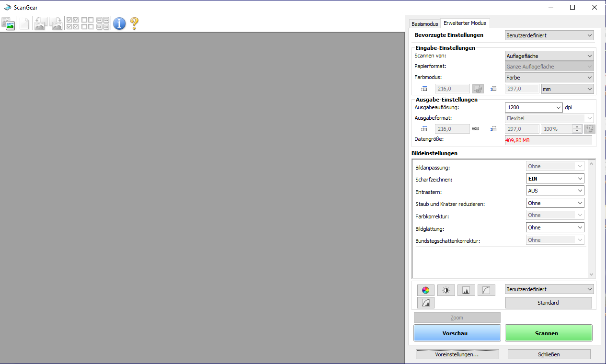Click the chain link aspect ratio lock icon
The image size is (606, 364).
click(476, 129)
